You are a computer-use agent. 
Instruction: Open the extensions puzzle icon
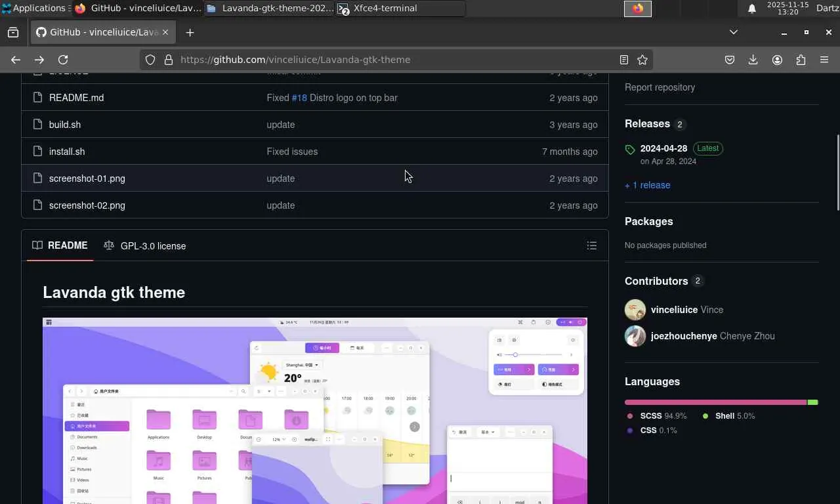(x=801, y=60)
